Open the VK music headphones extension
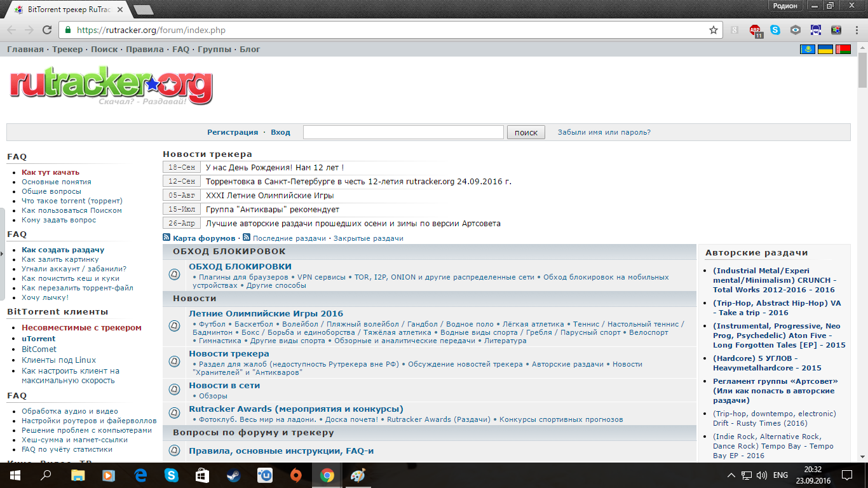The height and width of the screenshot is (488, 868). [x=816, y=30]
